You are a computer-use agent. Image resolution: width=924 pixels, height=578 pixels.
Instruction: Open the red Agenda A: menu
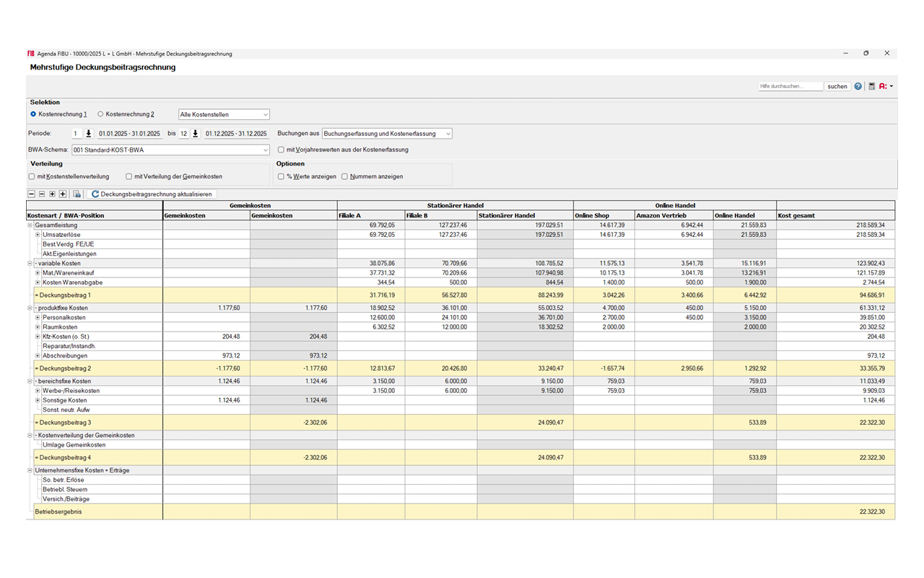point(885,86)
